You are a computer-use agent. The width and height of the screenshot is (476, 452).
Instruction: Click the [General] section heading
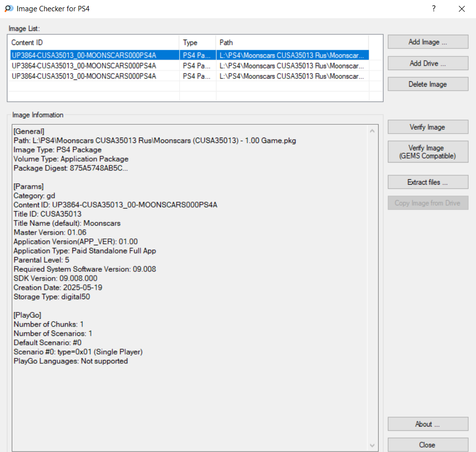[x=29, y=131]
